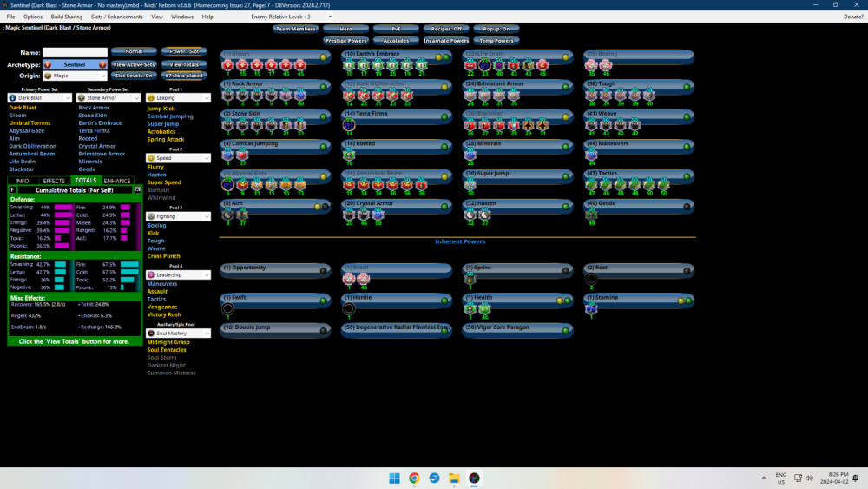Toggle Stone Skin's green active indicator
This screenshot has width=868, height=489.
323,117
